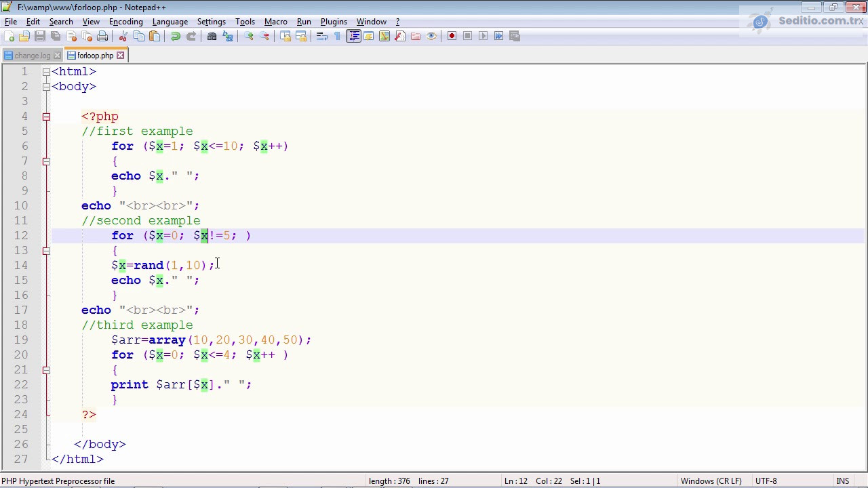Save forloop.php using the Save icon
The height and width of the screenshot is (488, 868).
pos(39,36)
